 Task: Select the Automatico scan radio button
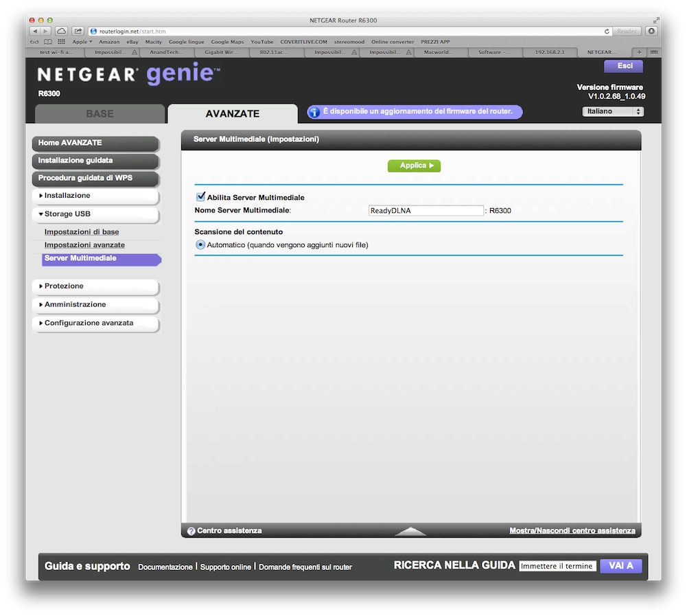click(x=200, y=244)
